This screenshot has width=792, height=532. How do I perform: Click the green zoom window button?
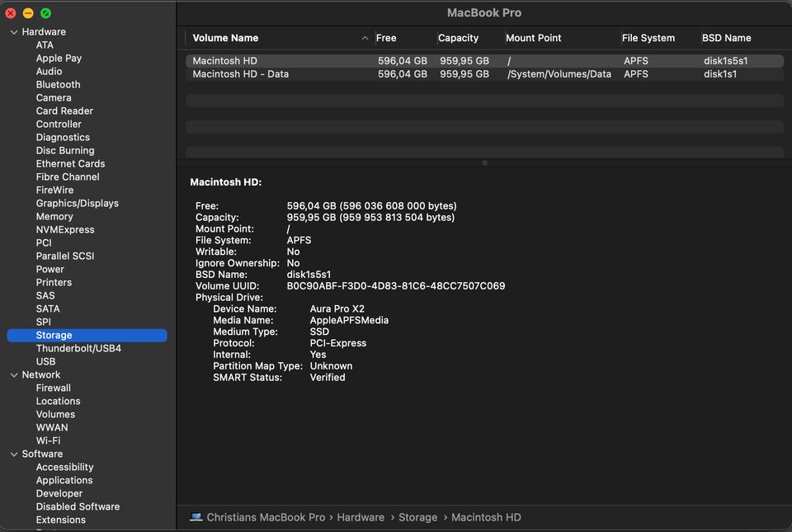coord(46,13)
